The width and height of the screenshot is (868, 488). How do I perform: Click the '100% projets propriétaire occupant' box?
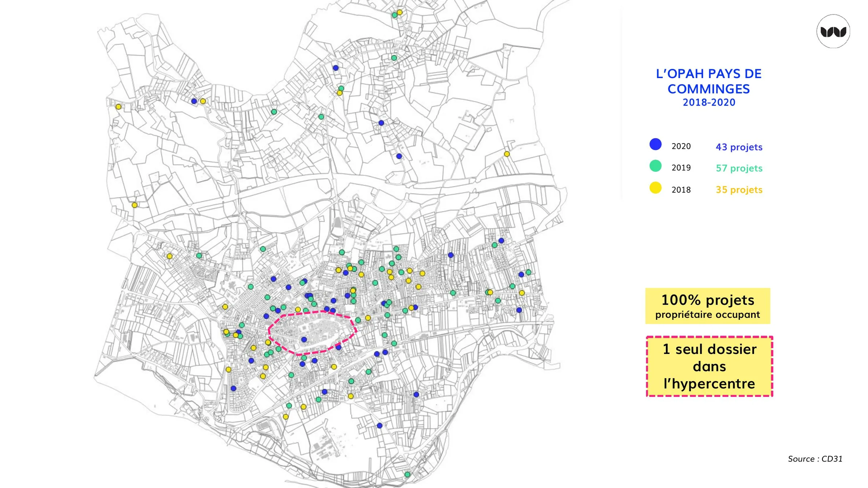(708, 306)
